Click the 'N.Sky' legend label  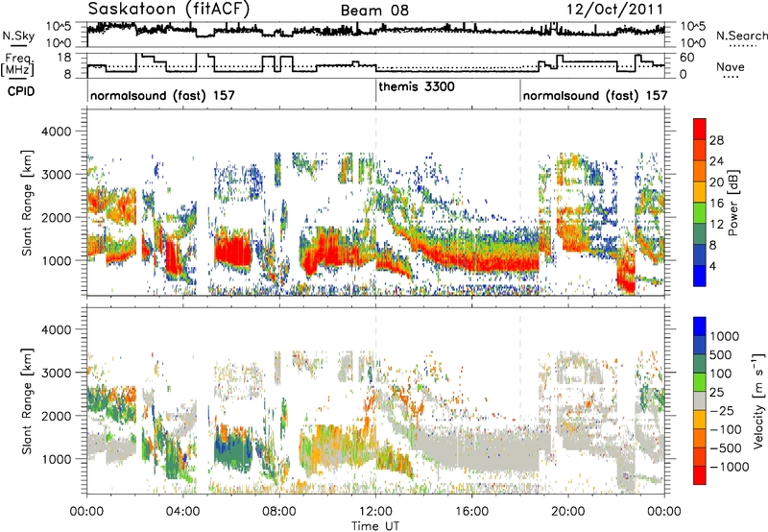coord(18,36)
